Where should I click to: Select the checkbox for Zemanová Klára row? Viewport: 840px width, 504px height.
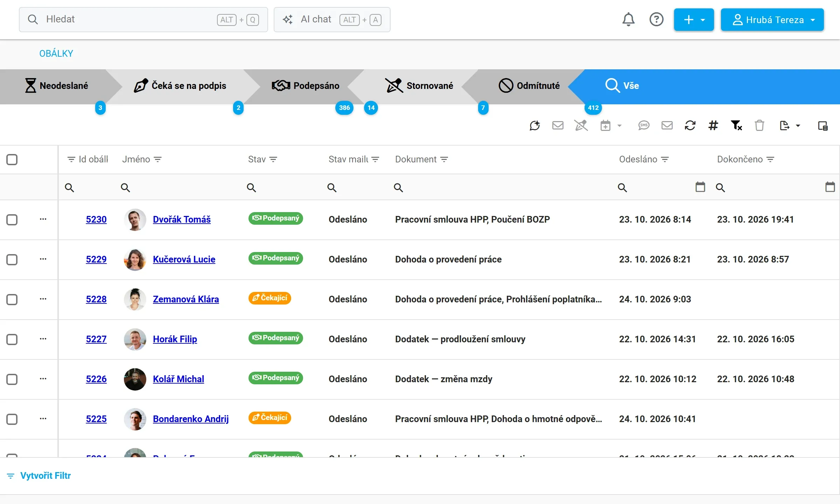pos(12,300)
